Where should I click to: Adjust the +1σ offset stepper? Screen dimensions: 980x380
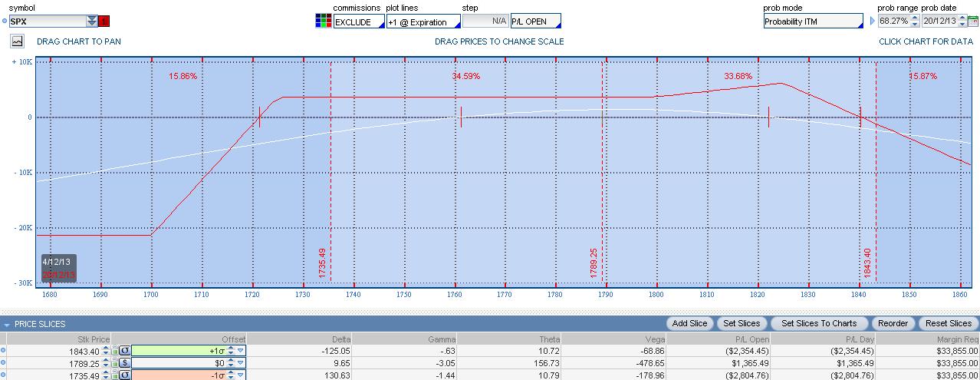[x=231, y=351]
